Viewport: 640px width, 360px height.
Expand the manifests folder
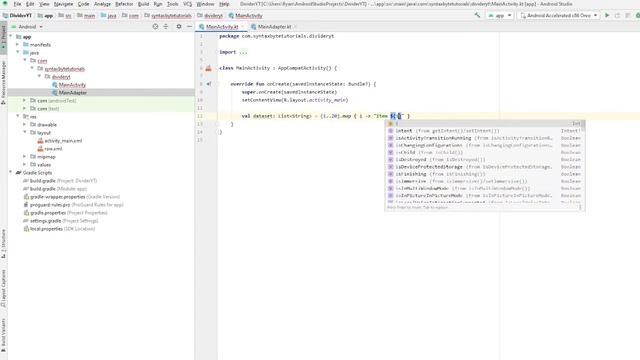tap(18, 44)
